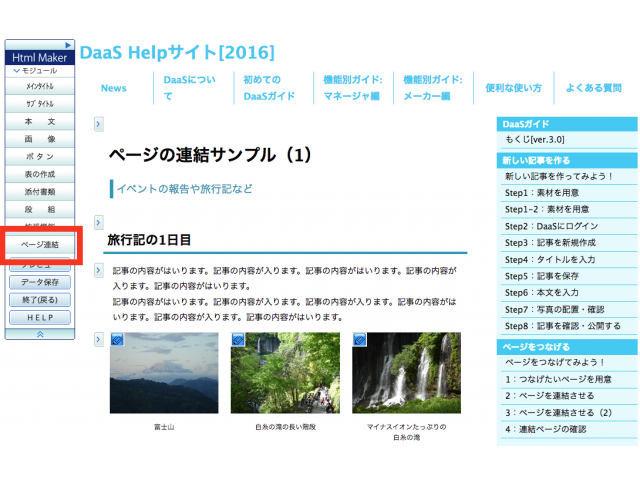Expand the arrow beside the page title block
The image size is (640, 480).
pyautogui.click(x=99, y=124)
